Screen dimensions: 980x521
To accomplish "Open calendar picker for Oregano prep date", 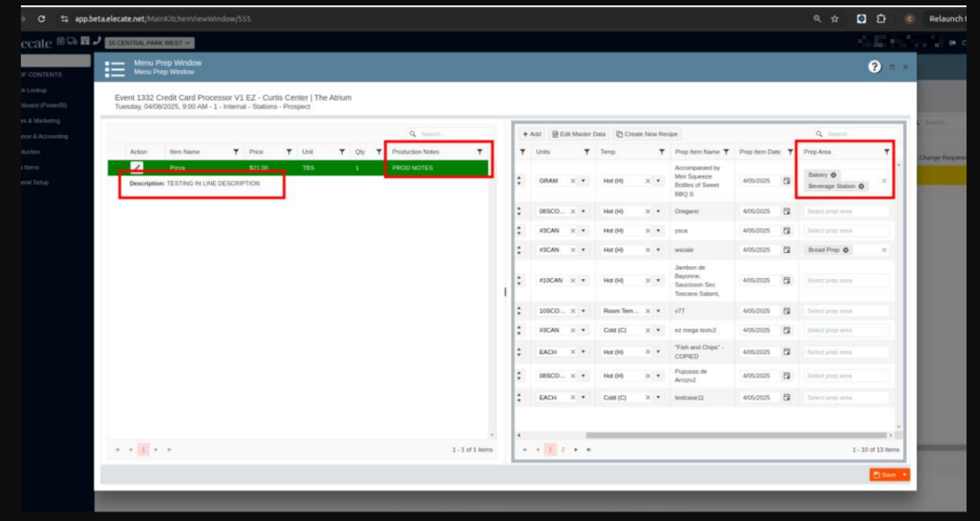I will pos(786,212).
